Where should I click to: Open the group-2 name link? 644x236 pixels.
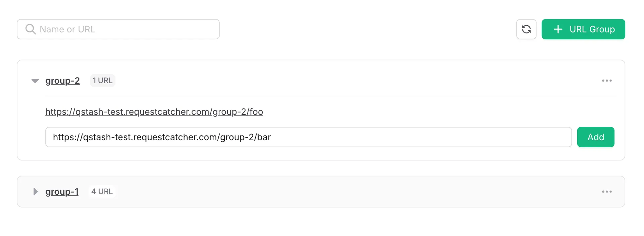pyautogui.click(x=62, y=81)
